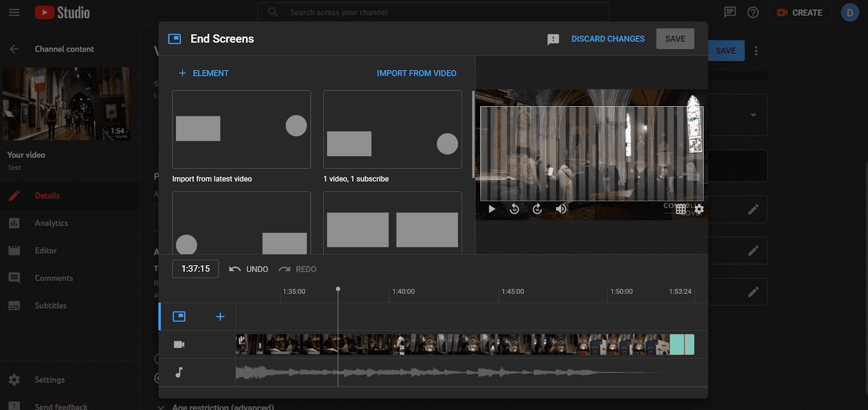The height and width of the screenshot is (410, 868).
Task: Open Analytics in the sidebar
Action: click(x=51, y=223)
